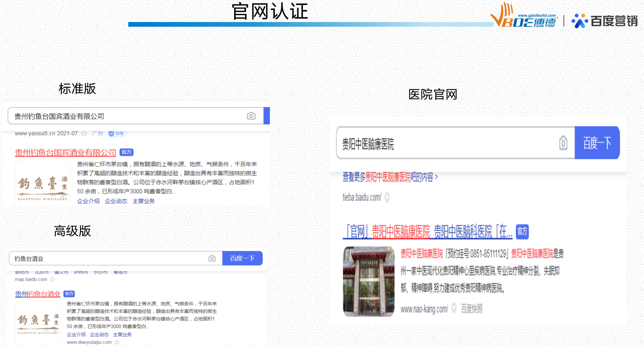
Task: Click www.yaosui5.cn 2021-07 URL text
Action: point(46,134)
